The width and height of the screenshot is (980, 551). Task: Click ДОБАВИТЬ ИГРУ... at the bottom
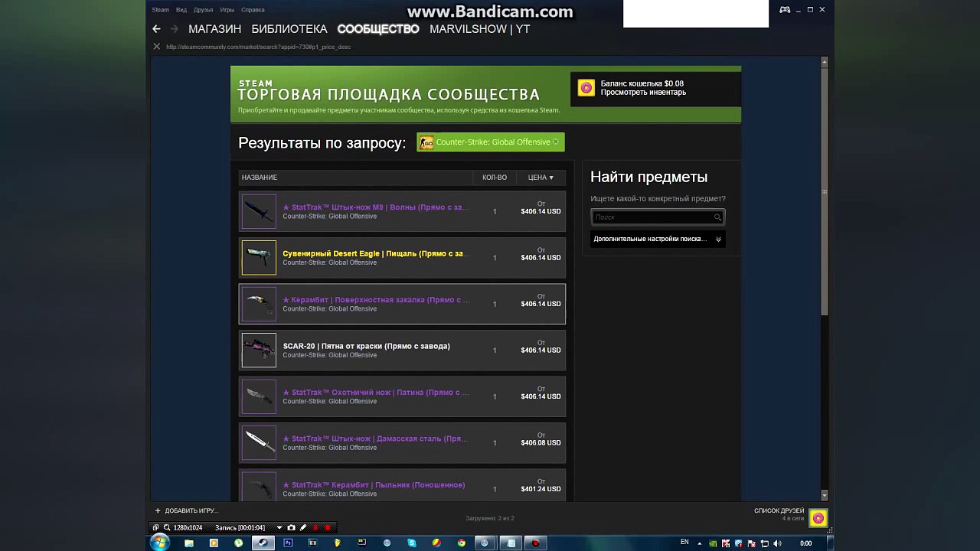(x=191, y=510)
